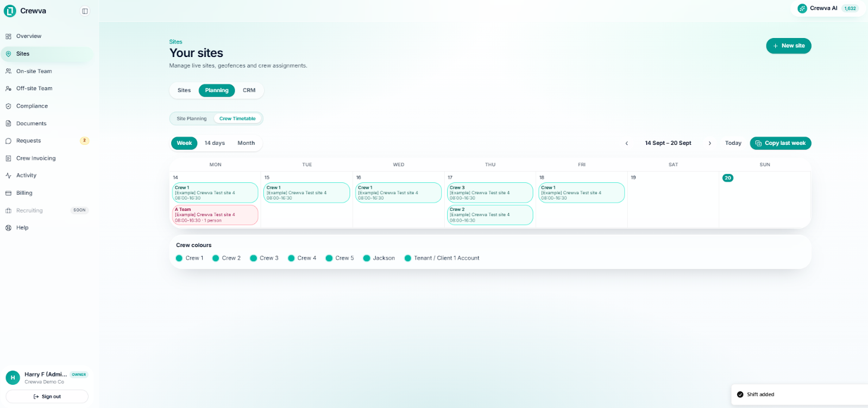Select the Week range view
Image resolution: width=868 pixels, height=408 pixels.
pos(184,143)
